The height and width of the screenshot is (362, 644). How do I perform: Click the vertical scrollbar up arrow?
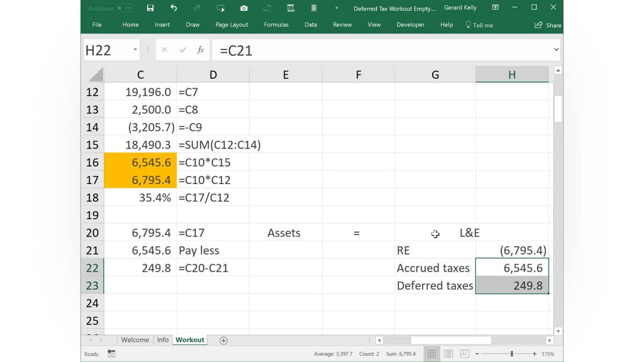558,71
